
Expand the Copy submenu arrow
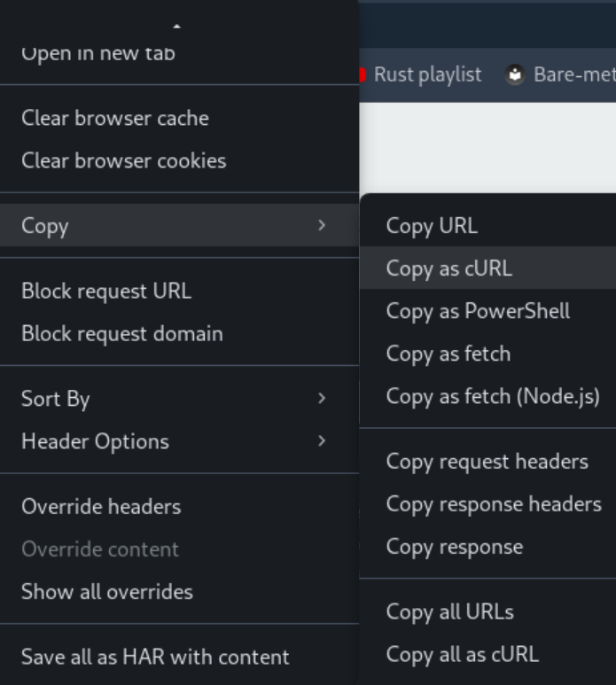(x=321, y=225)
